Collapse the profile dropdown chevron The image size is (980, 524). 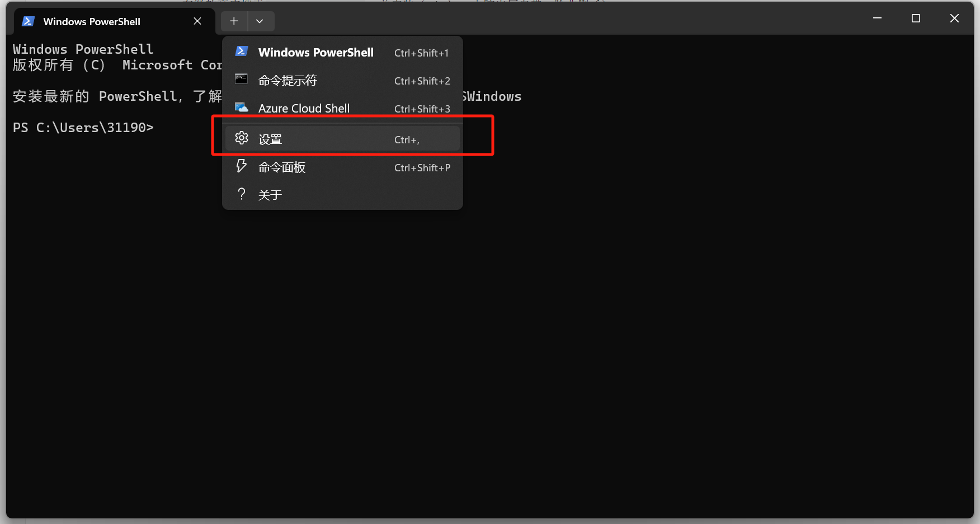tap(260, 21)
